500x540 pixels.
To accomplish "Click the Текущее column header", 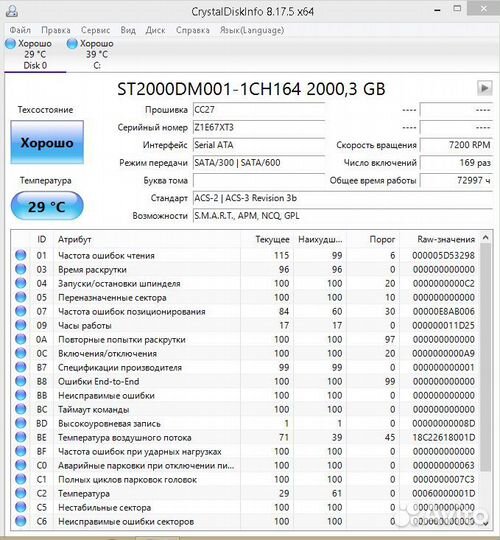I will pos(267,239).
